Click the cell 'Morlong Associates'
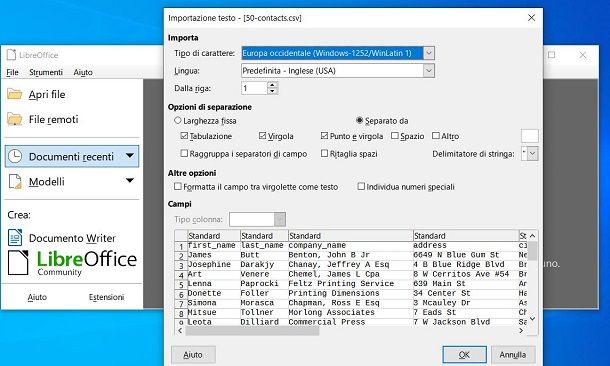Image resolution: width=610 pixels, height=366 pixels. 331,312
